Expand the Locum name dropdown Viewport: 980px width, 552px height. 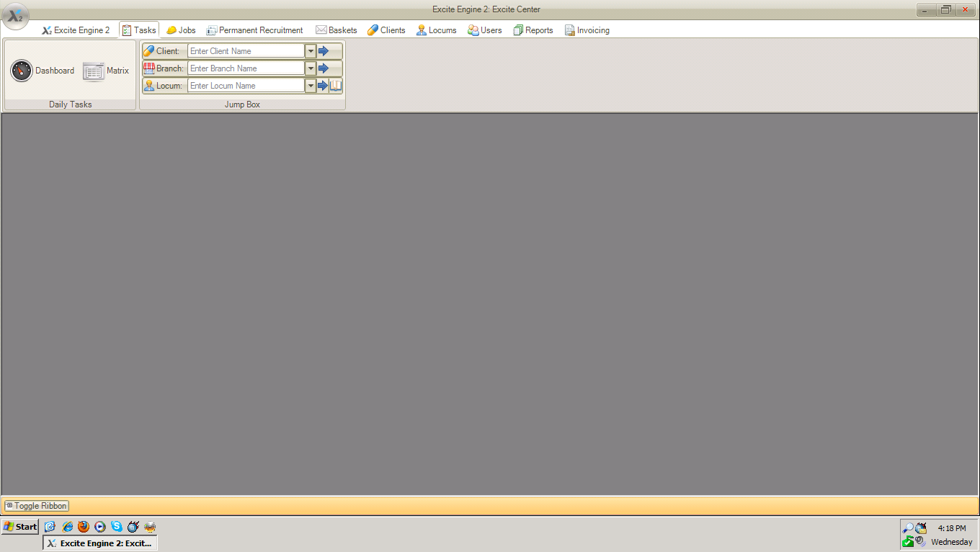coord(311,86)
